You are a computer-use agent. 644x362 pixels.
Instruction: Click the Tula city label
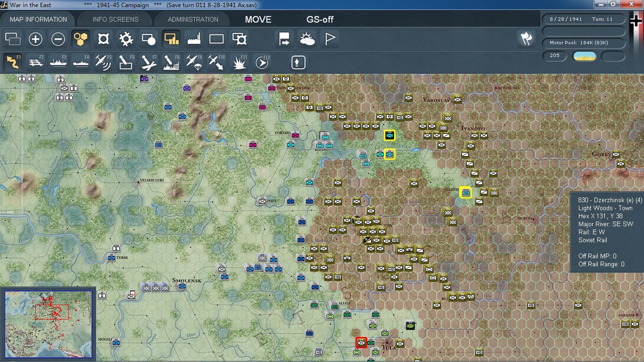point(389,348)
